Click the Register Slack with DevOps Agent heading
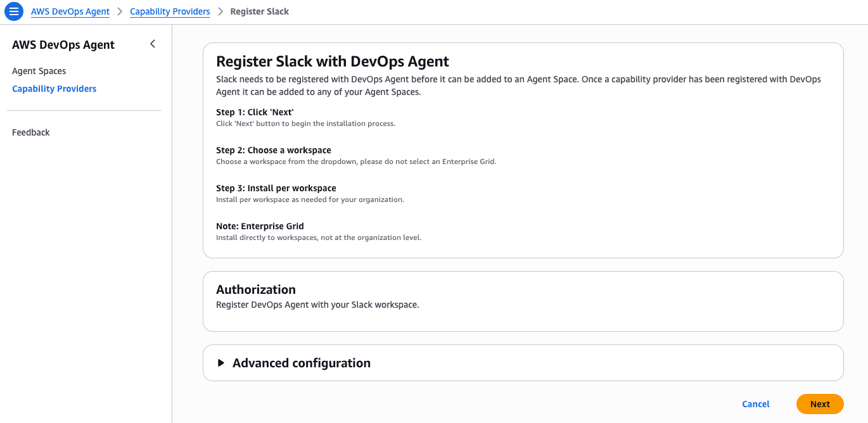 pyautogui.click(x=333, y=61)
